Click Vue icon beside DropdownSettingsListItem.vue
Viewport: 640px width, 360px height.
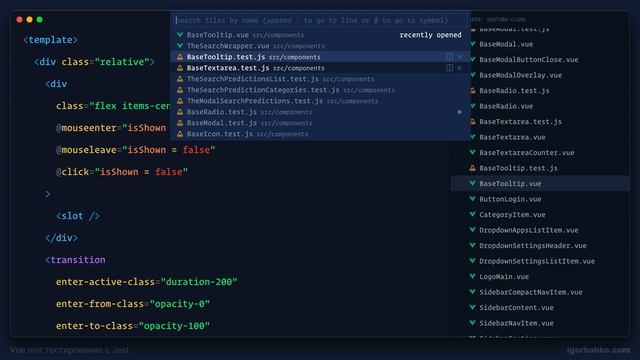click(x=473, y=261)
